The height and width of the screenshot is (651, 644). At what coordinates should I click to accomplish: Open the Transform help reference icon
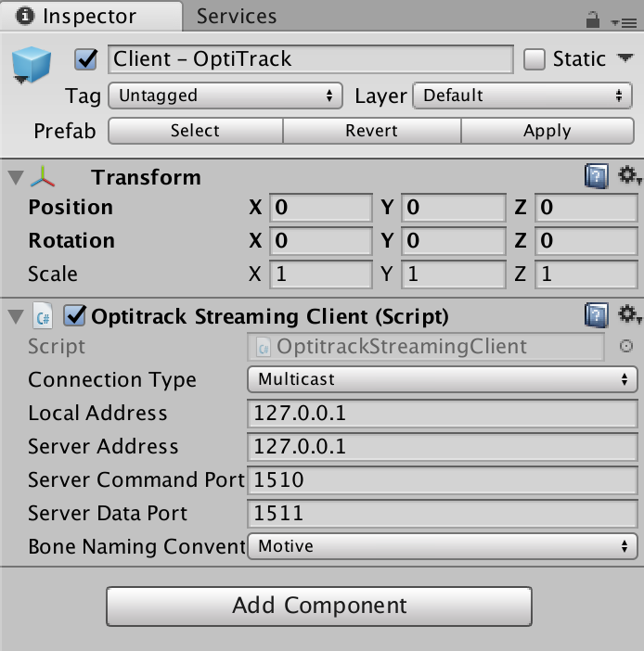pyautogui.click(x=596, y=176)
